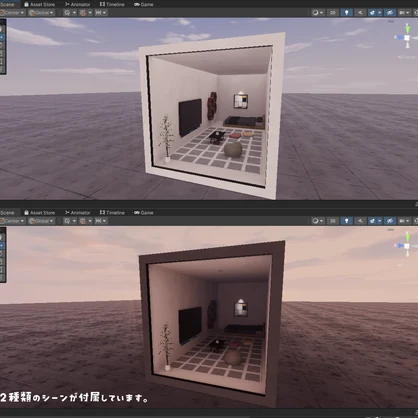Toggle grid visibility icon in the lower editor
The width and height of the screenshot is (418, 418).
pyautogui.click(x=67, y=221)
